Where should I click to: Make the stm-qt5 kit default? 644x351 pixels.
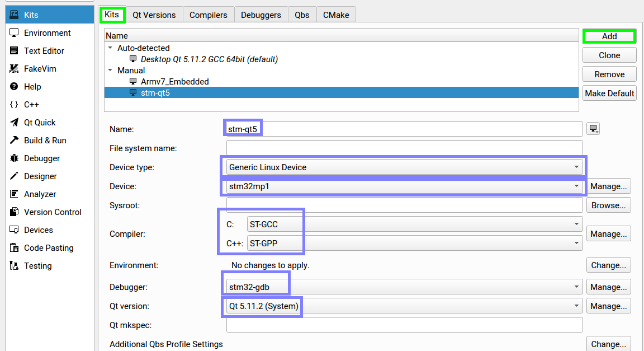609,93
